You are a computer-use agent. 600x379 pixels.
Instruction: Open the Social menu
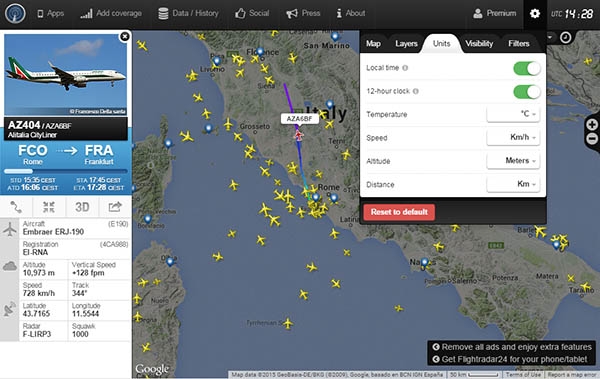[252, 13]
